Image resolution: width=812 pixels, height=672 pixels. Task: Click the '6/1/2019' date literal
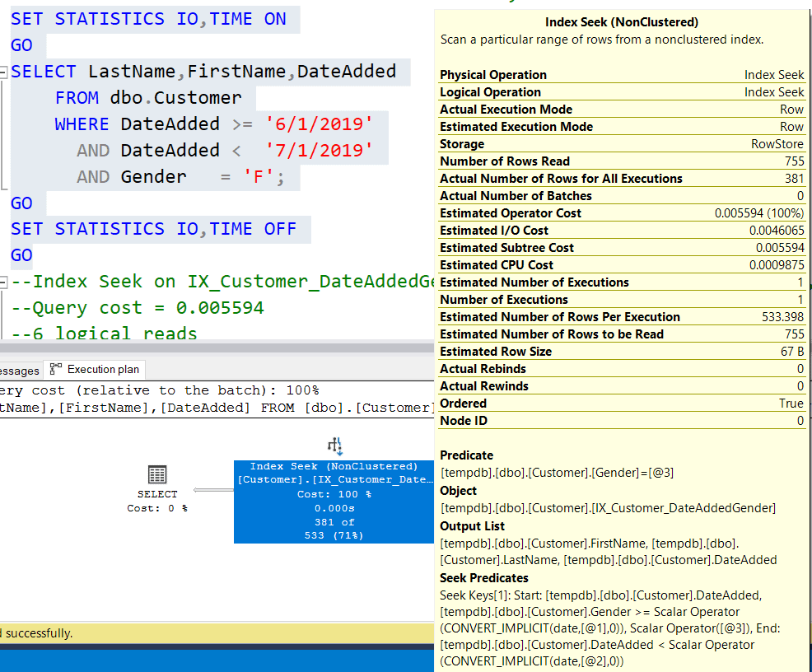[x=319, y=124]
